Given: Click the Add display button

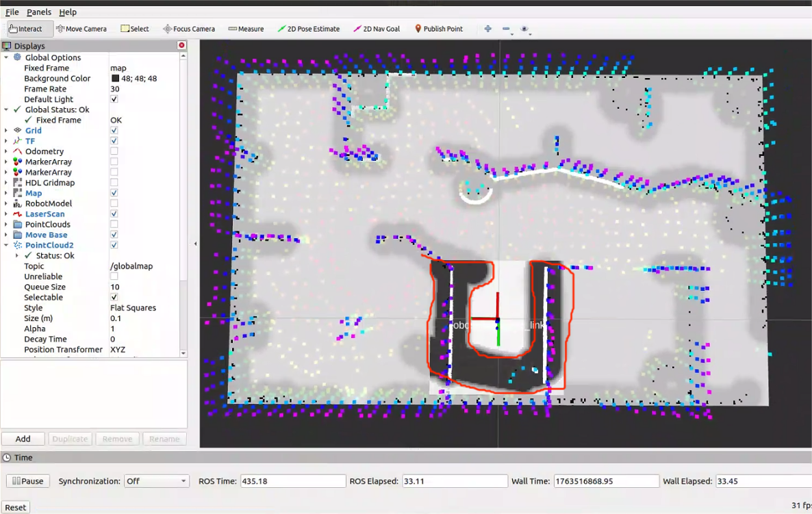Looking at the screenshot, I should 23,439.
